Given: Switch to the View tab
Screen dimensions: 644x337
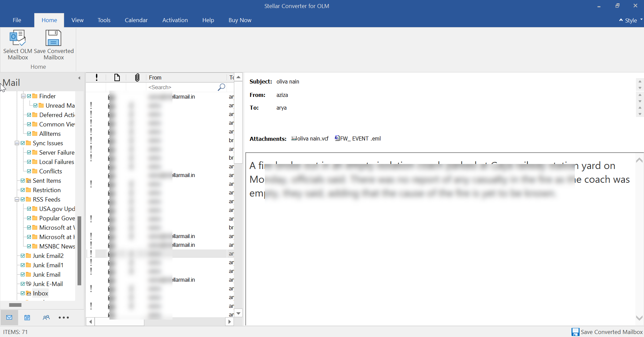Looking at the screenshot, I should click(78, 20).
